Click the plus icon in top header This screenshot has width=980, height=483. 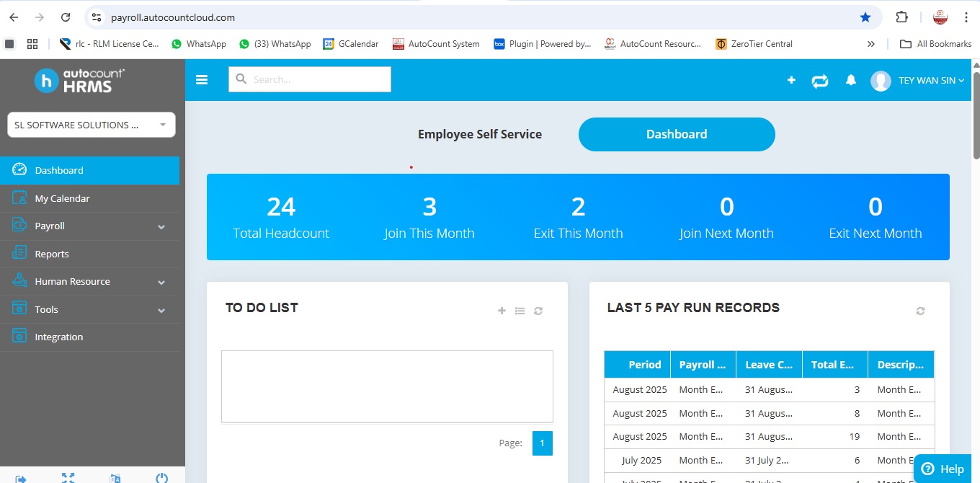pos(791,80)
